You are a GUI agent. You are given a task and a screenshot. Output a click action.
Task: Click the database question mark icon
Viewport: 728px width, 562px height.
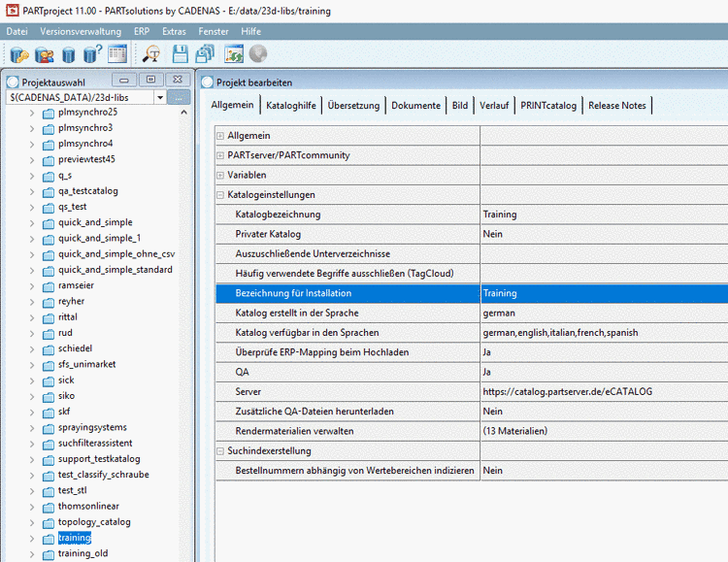[92, 54]
